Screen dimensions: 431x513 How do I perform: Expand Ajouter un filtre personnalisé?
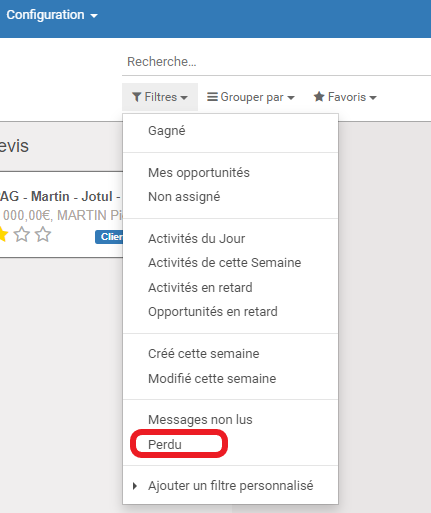[230, 486]
